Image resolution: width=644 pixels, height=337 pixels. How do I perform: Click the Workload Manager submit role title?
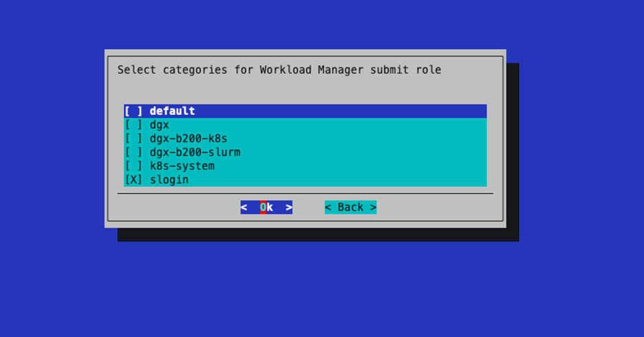279,70
